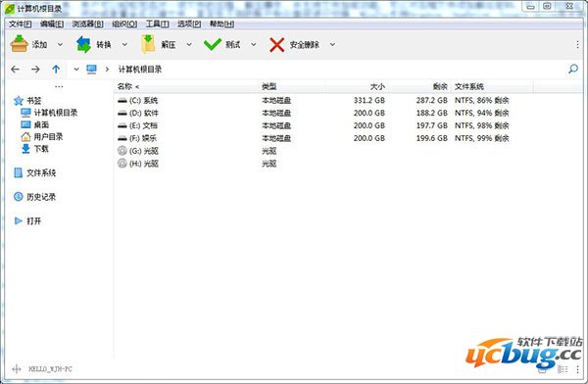Click the (H:) optical disc icon
Screen dimensions: 588x384
[122, 164]
